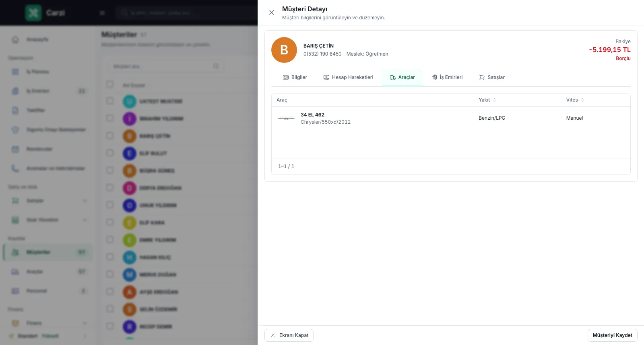Open the İş Emirleri tab
644x345 pixels.
[447, 77]
